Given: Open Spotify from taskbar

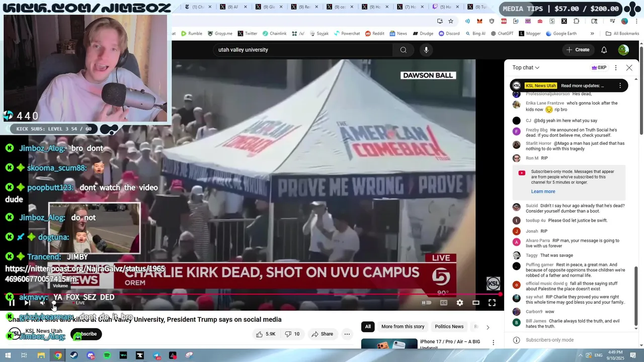Looking at the screenshot, I should coord(107,355).
